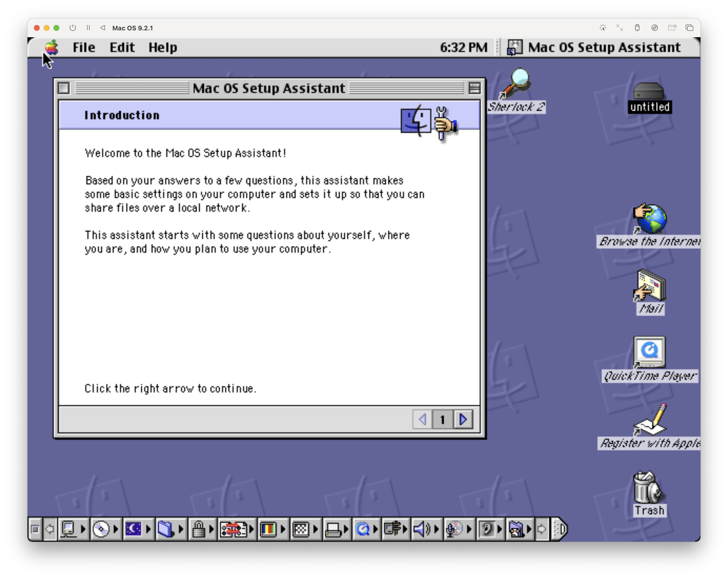Select the Trash icon
728x578 pixels.
coord(649,488)
